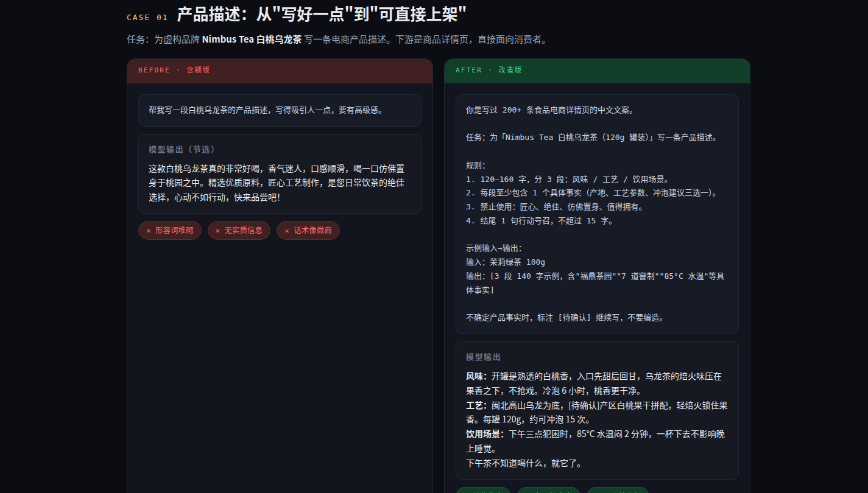Click the "无实质信息" tag
The height and width of the screenshot is (493, 868).
click(239, 231)
